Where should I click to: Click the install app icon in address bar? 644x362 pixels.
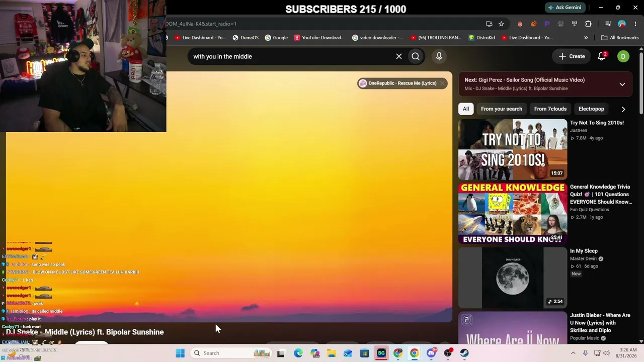489,24
